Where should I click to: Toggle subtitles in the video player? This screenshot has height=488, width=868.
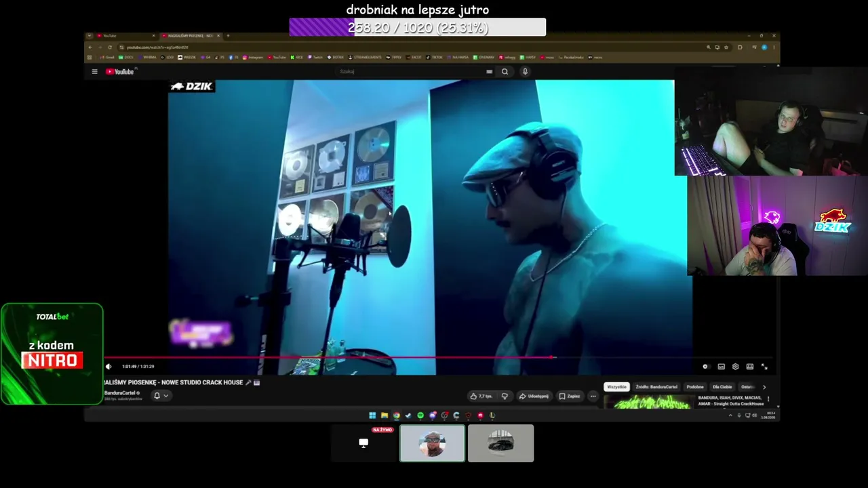pos(721,367)
